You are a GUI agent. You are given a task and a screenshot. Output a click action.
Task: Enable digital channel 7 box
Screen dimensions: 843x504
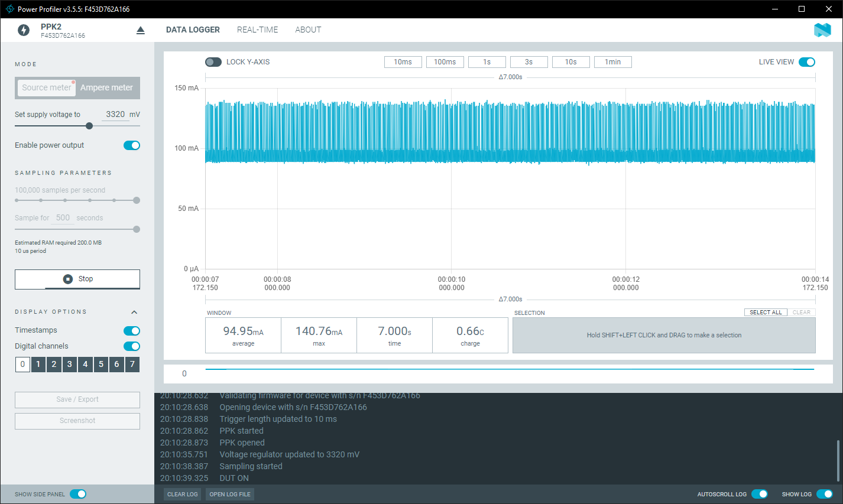click(x=132, y=365)
